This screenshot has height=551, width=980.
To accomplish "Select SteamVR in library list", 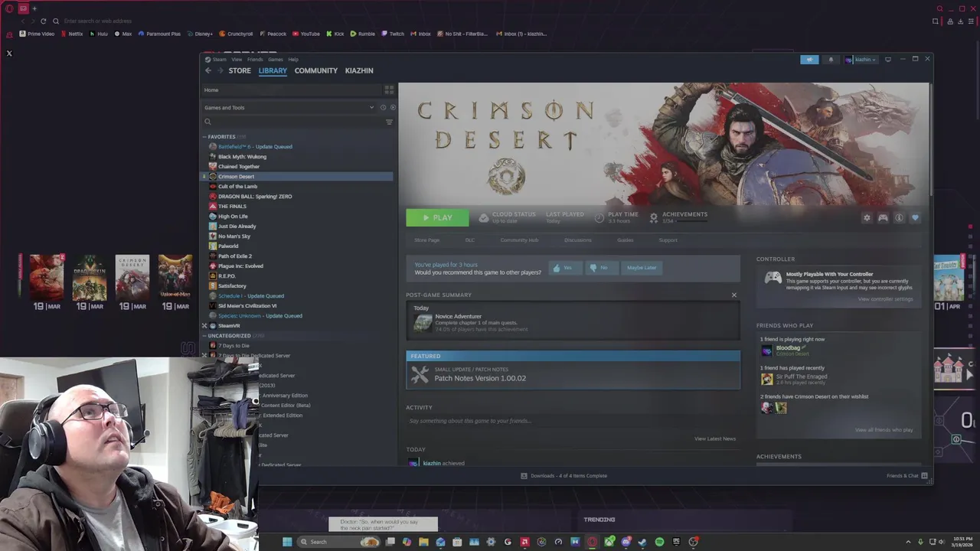I will click(x=229, y=325).
